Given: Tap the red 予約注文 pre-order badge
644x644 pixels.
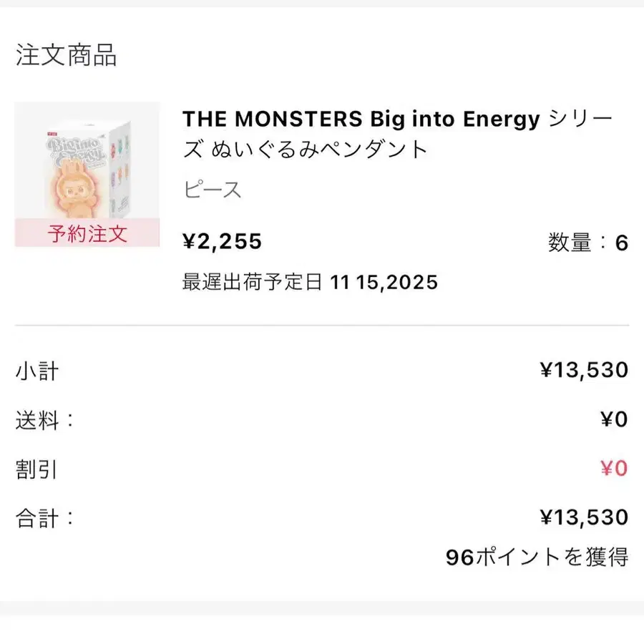Looking at the screenshot, I should pyautogui.click(x=87, y=233).
